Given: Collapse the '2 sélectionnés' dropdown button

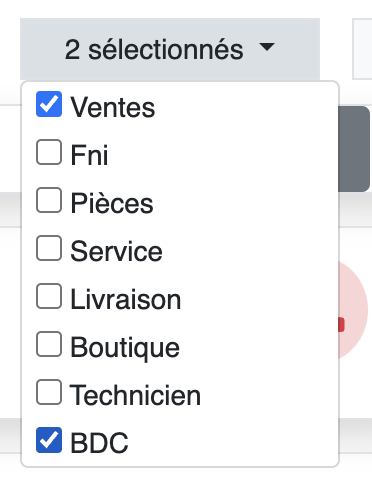Looking at the screenshot, I should tap(170, 49).
